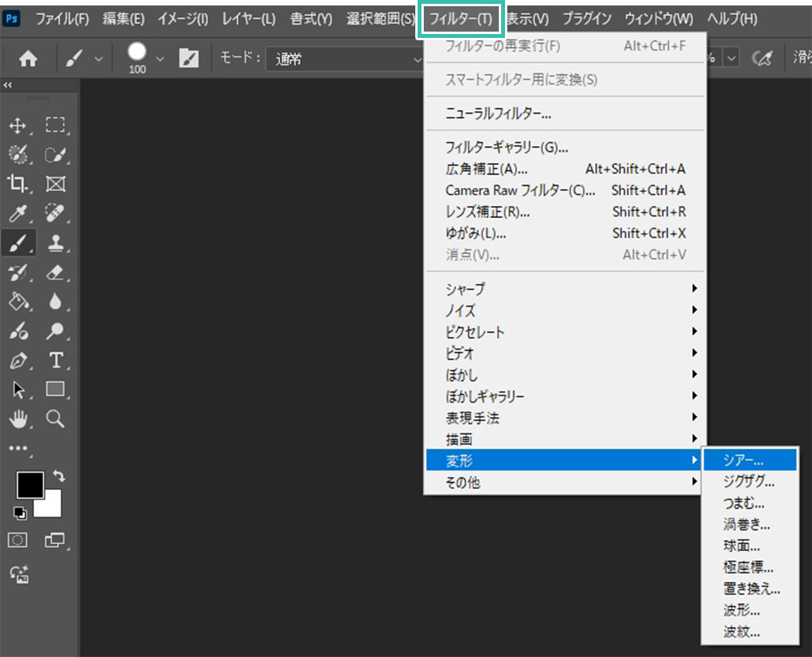This screenshot has width=812, height=657.
Task: Open the Edit Toolbar three-dots menu
Action: click(18, 448)
